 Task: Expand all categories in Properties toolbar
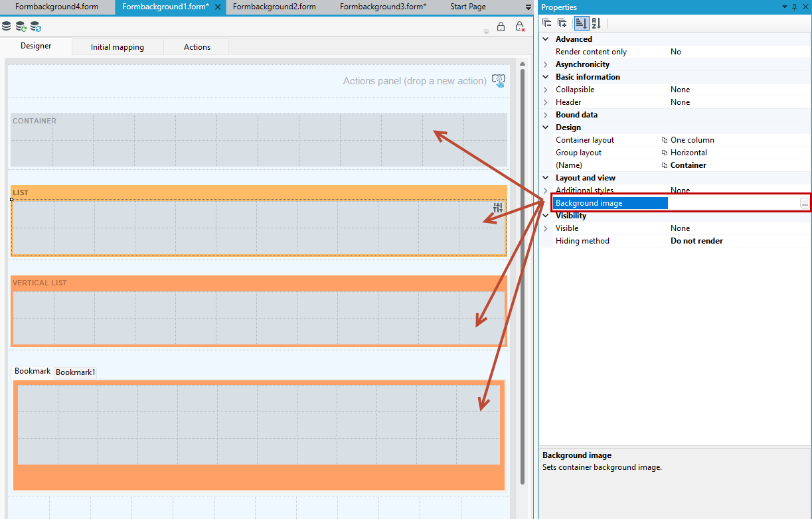[x=562, y=23]
